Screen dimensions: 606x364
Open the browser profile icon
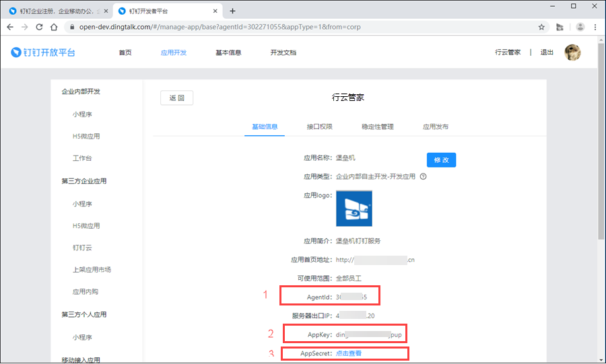pos(580,27)
